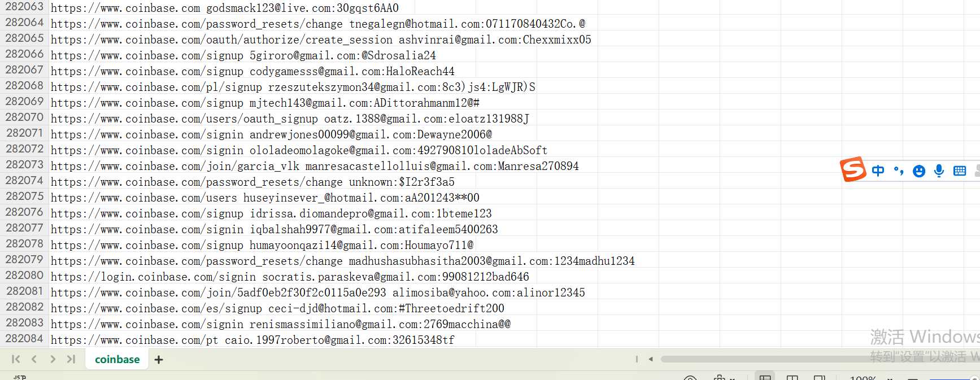Click the sheet tab bar split handle
Viewport: 980px width, 380px height.
[x=637, y=359]
